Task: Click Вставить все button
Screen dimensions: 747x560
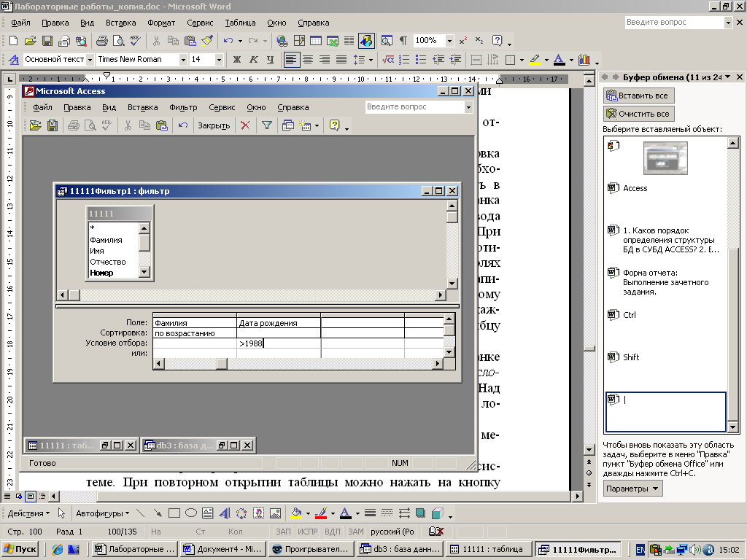Action: pos(638,96)
